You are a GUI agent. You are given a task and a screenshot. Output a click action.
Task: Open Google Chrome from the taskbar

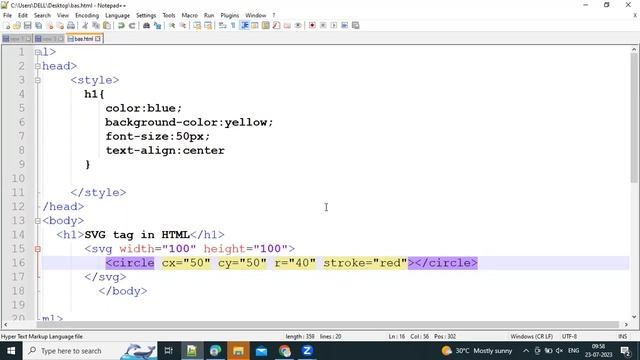[284, 351]
